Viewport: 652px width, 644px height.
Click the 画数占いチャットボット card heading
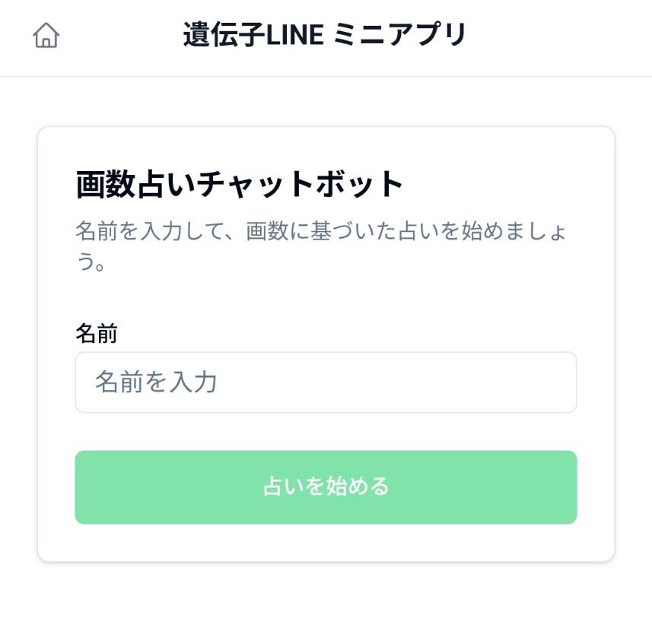coord(240,184)
